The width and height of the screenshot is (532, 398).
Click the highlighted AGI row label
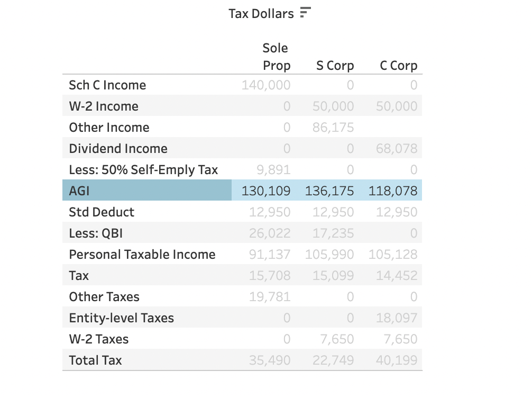click(x=79, y=191)
